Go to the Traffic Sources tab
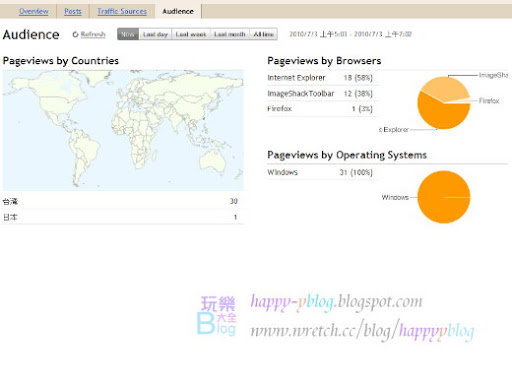Viewport: 512px width, 384px height. tap(122, 11)
